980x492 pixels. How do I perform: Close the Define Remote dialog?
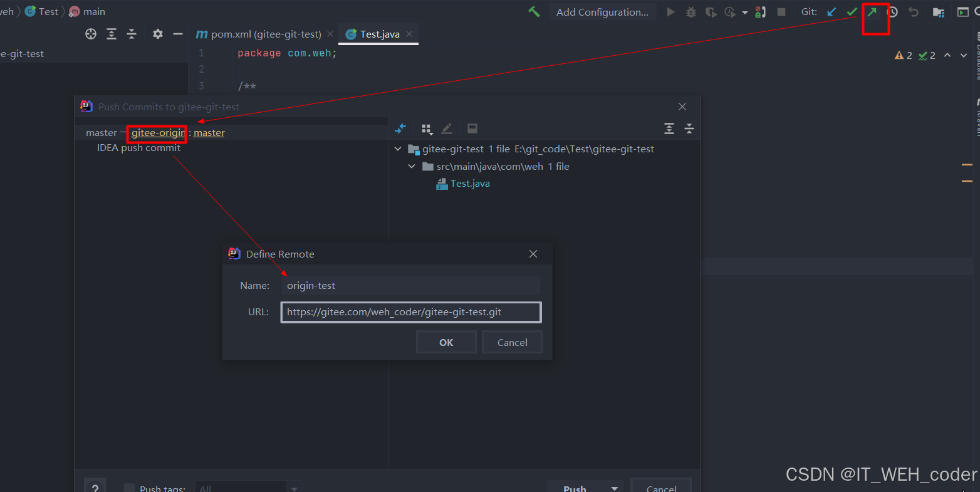(x=533, y=254)
